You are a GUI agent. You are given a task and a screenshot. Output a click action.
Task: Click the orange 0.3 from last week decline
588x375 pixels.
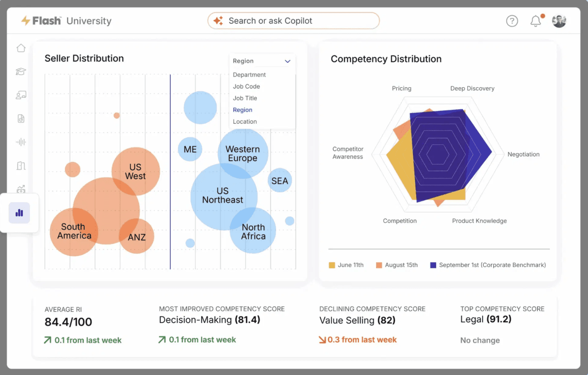point(358,340)
